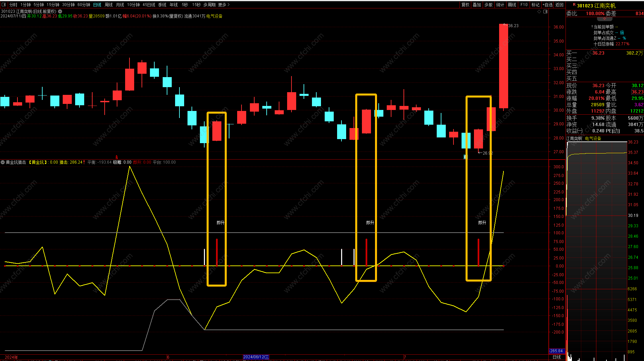
Task: Click the 委比 100.00% value
Action: (595, 14)
